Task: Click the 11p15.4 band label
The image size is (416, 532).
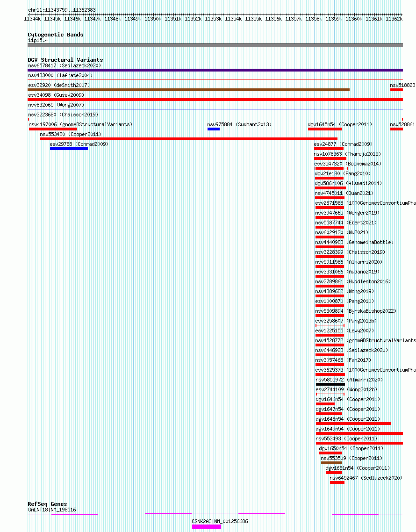Action: [x=38, y=41]
